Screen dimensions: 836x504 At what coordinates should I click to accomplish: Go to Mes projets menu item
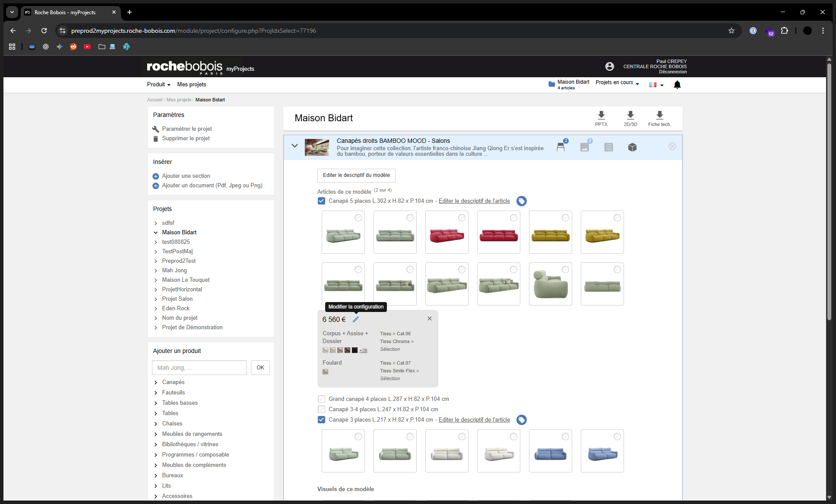[x=191, y=84]
